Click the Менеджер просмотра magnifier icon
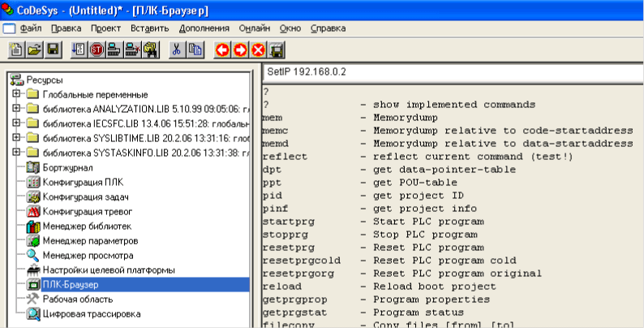 tap(33, 256)
